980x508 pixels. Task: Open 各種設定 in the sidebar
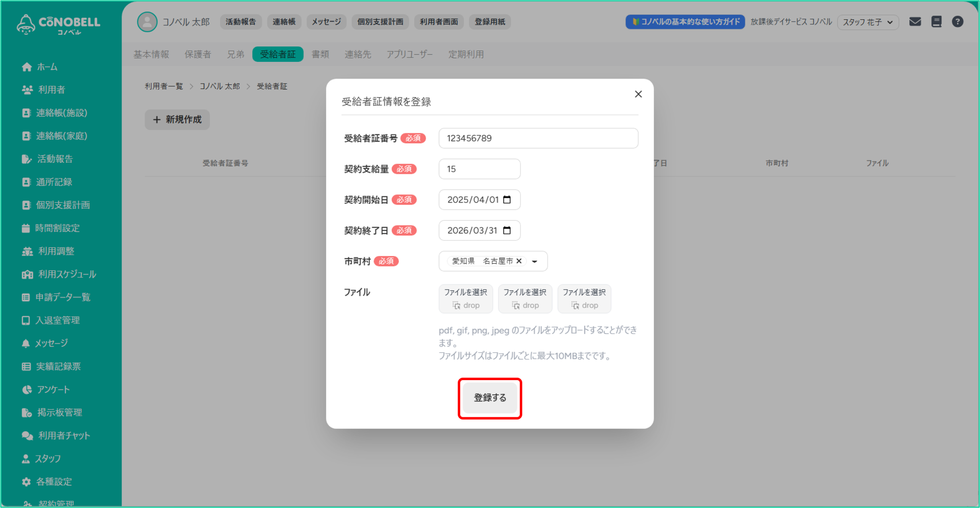pos(54,482)
